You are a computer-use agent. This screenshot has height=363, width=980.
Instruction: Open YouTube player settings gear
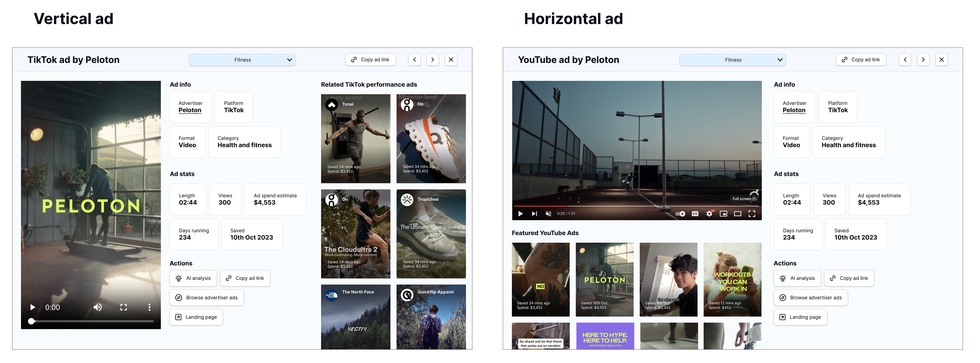coord(709,214)
